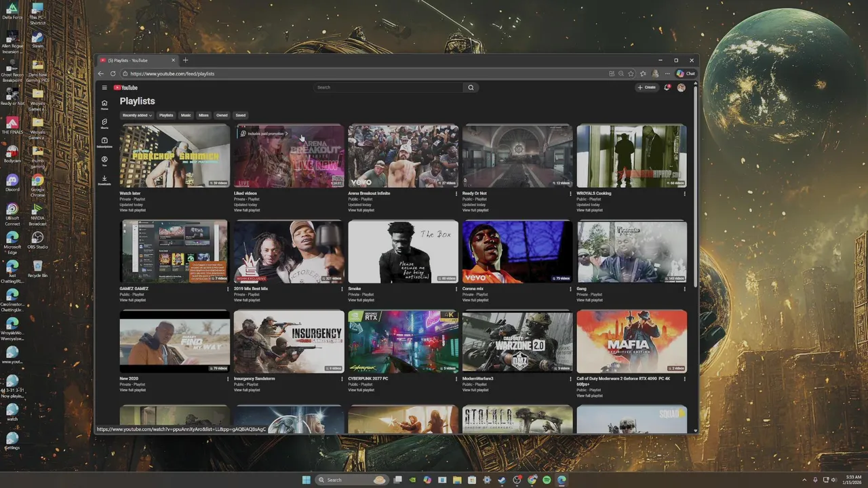Viewport: 868px width, 488px height.
Task: Open YouTube notifications bell
Action: (667, 87)
